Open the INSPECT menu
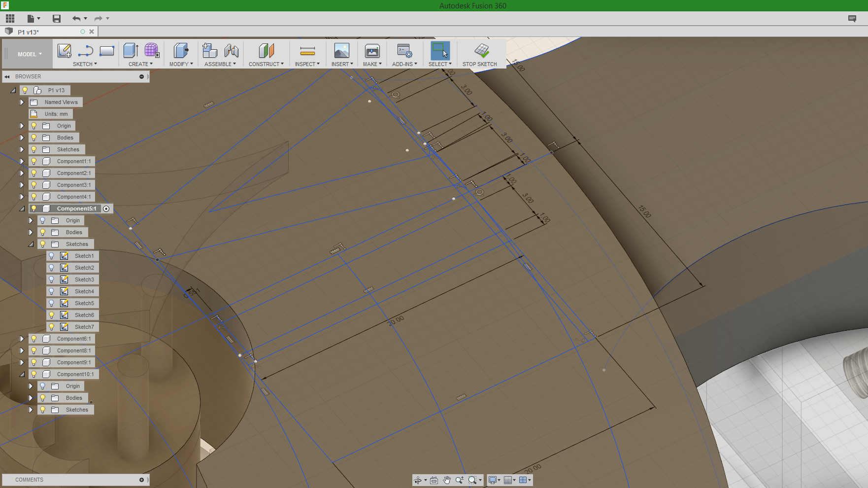 click(307, 64)
